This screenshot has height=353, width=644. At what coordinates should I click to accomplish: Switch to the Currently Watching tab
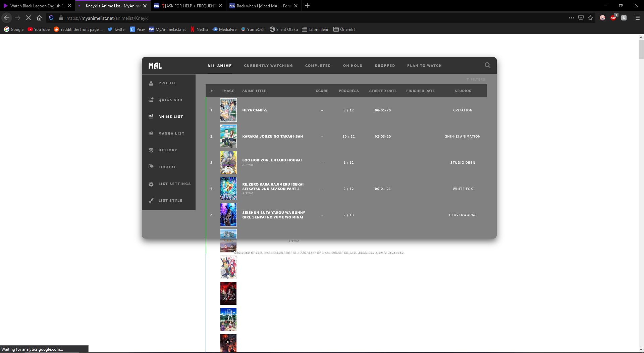[x=268, y=66]
